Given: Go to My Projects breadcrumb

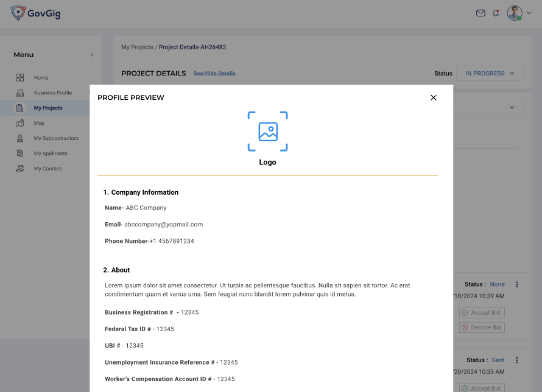Looking at the screenshot, I should (x=137, y=47).
